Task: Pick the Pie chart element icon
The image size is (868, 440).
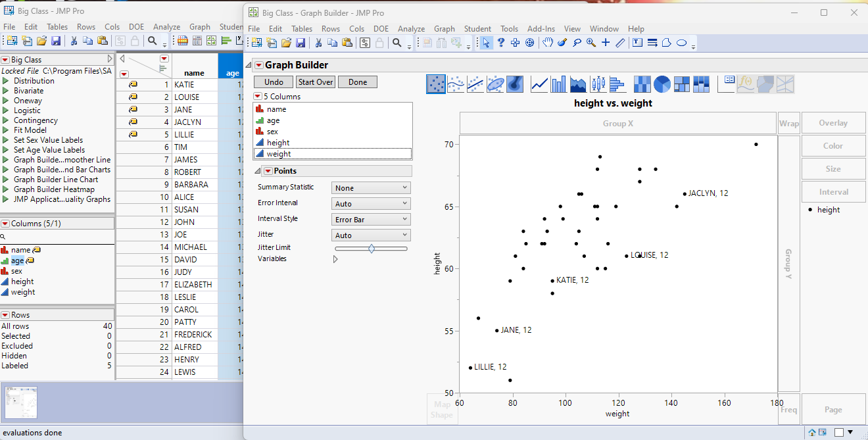Action: click(661, 84)
